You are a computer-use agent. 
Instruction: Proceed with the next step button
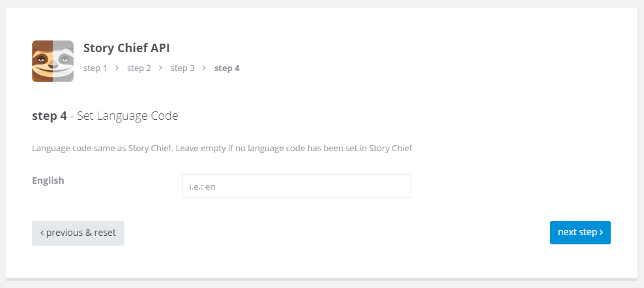(580, 233)
